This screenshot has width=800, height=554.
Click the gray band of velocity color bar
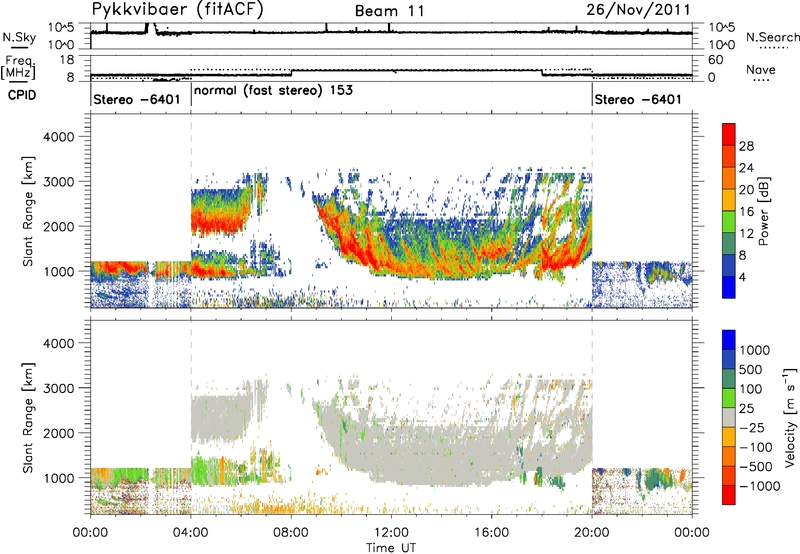click(x=729, y=418)
